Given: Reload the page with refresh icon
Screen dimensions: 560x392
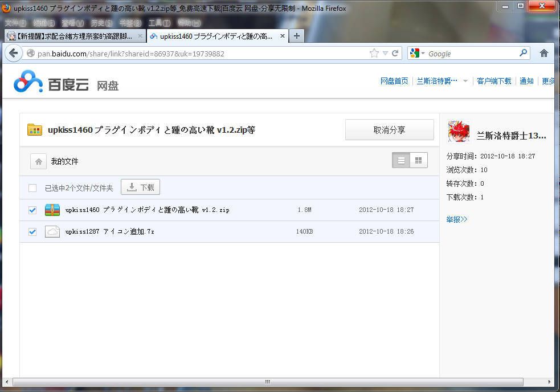Looking at the screenshot, I should point(395,53).
